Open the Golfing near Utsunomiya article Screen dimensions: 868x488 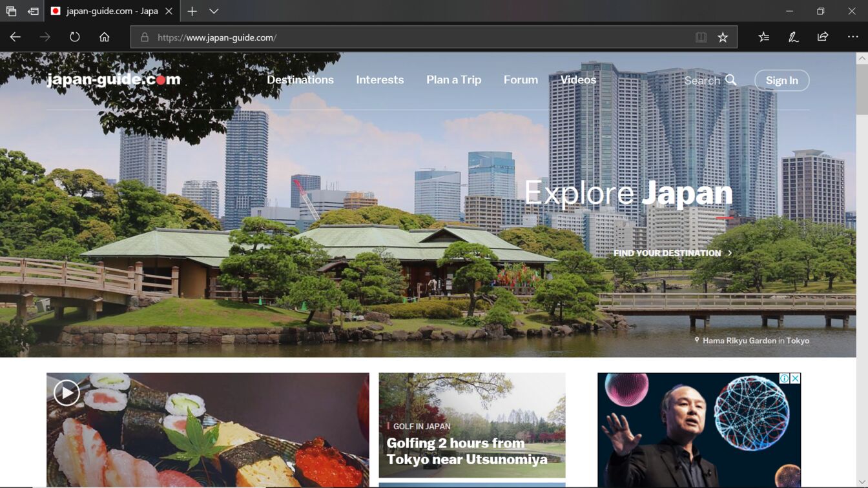tap(472, 425)
